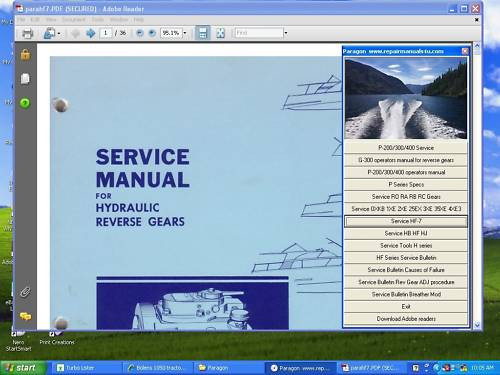Open the dropdown arrow beside the meeting icon
This screenshot has width=500, height=375.
[59, 34]
